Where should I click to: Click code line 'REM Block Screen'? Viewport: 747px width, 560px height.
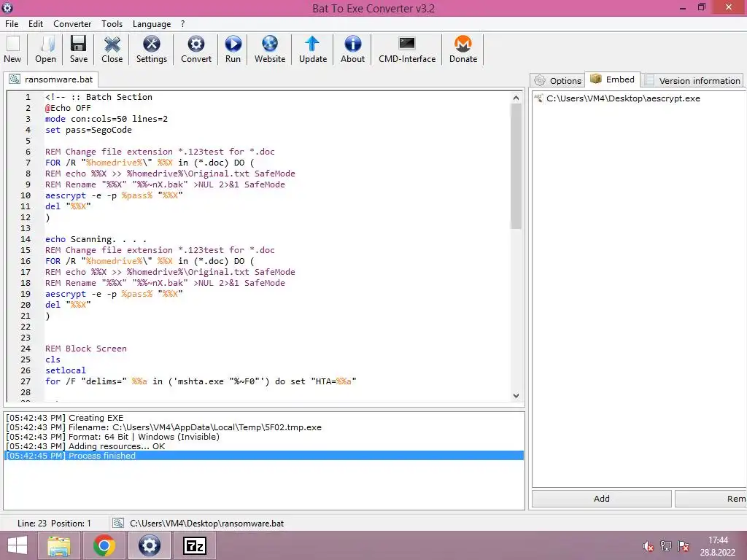click(x=86, y=349)
